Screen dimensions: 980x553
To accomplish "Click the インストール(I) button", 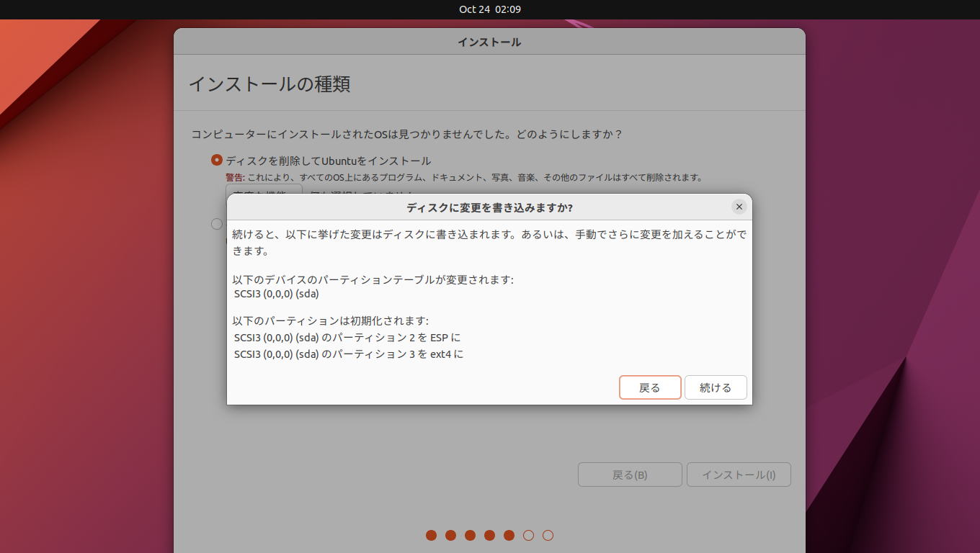I will pos(739,475).
